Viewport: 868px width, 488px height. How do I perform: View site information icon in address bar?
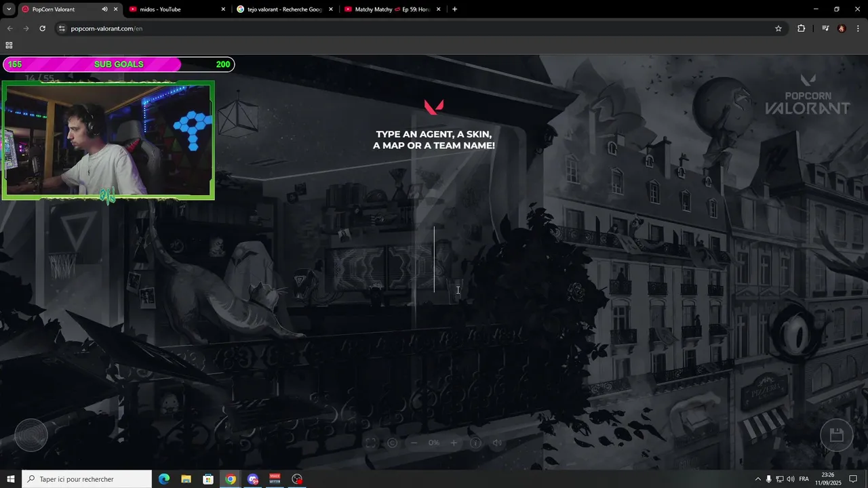click(62, 28)
